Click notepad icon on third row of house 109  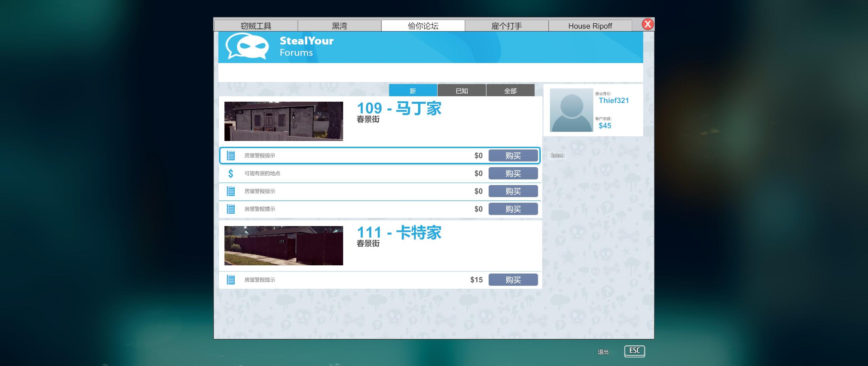[x=231, y=191]
